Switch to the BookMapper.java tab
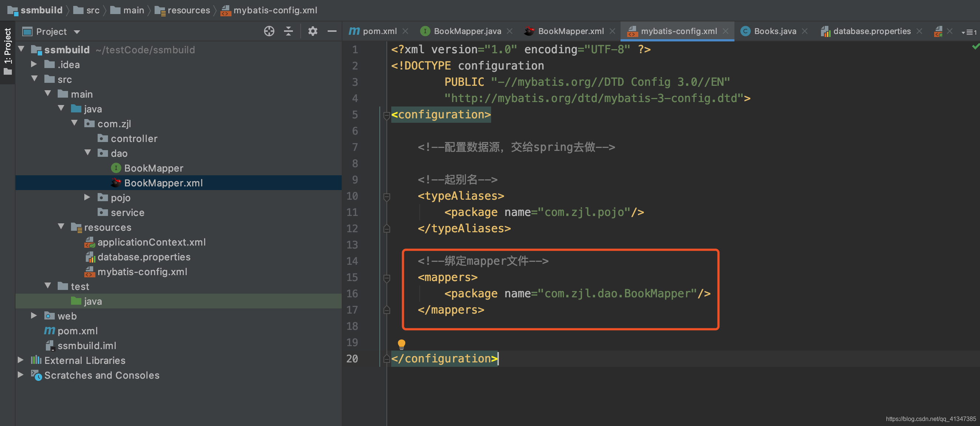The image size is (980, 426). click(467, 31)
